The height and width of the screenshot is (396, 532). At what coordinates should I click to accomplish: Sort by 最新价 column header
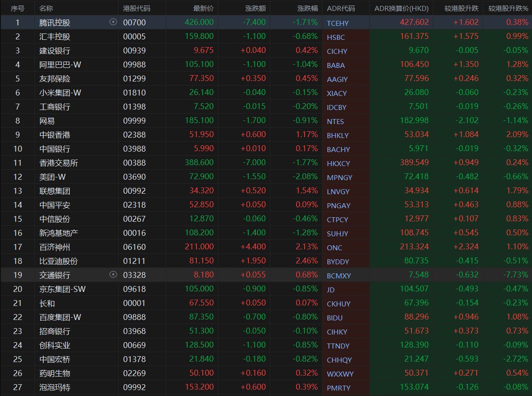pyautogui.click(x=203, y=9)
